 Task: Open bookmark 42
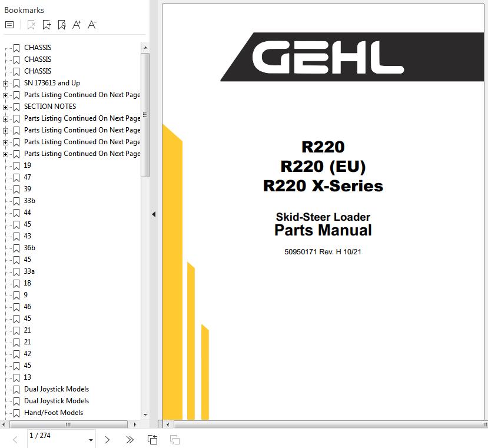(28, 354)
